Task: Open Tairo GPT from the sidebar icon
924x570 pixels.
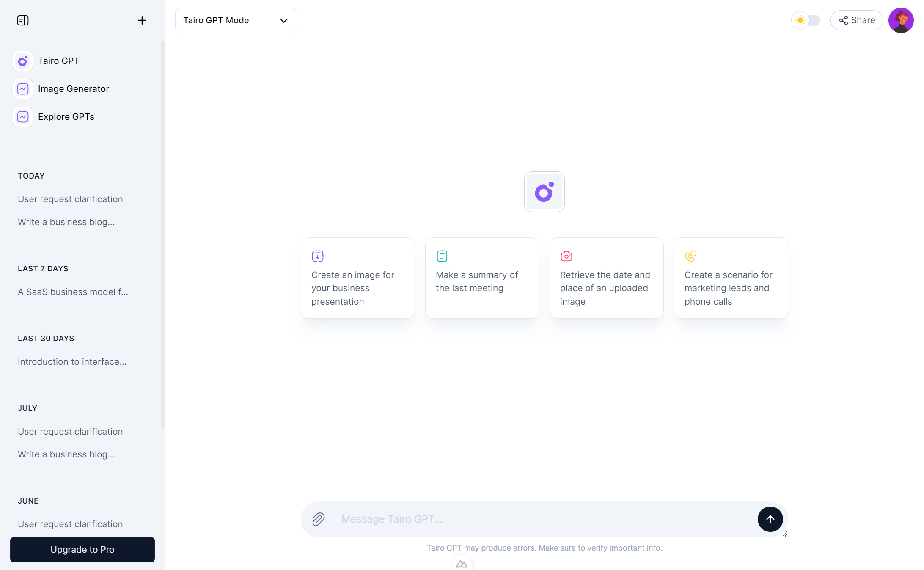Action: (22, 61)
